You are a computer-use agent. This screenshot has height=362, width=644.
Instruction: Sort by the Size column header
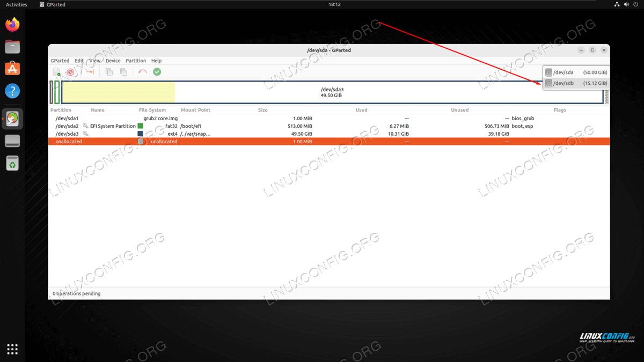coord(262,110)
